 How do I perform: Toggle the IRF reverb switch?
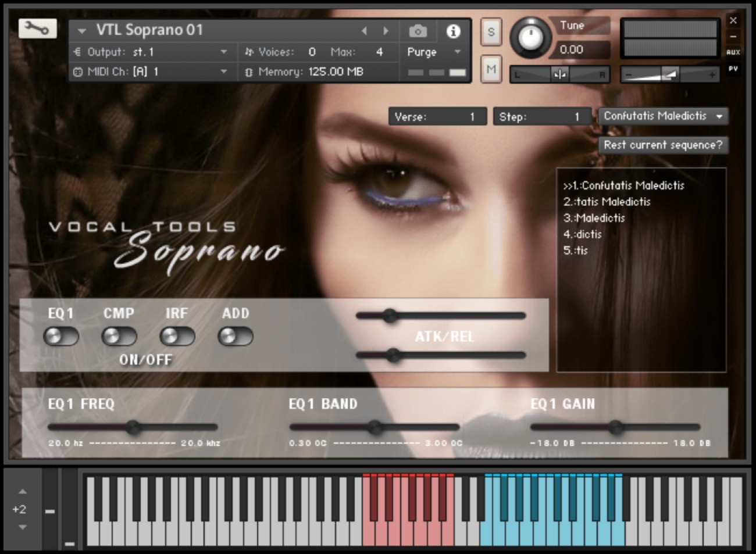coord(177,336)
